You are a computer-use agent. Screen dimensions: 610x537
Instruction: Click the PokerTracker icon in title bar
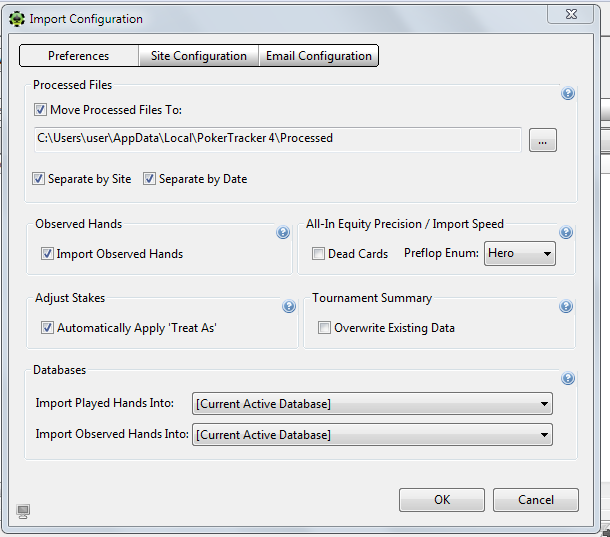tap(17, 18)
